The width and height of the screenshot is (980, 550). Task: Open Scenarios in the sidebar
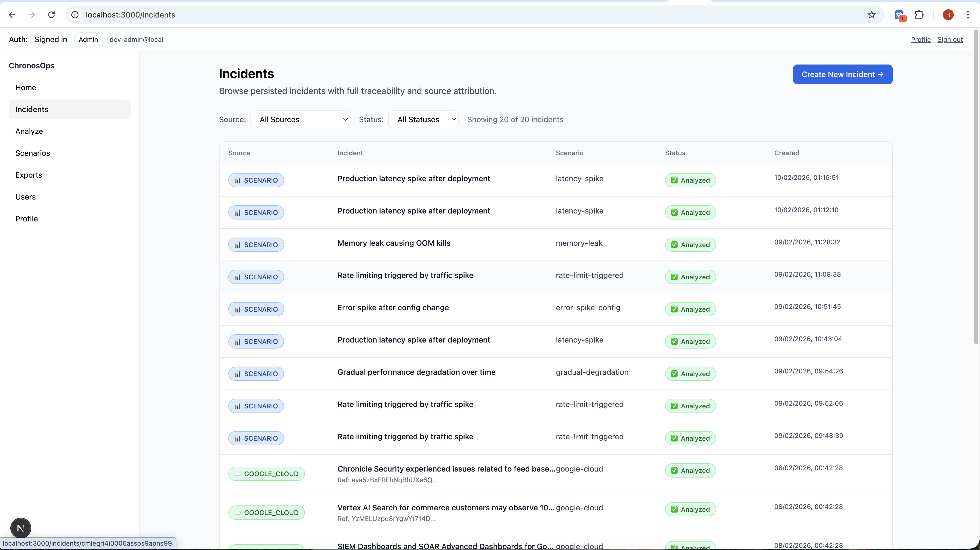click(x=33, y=153)
